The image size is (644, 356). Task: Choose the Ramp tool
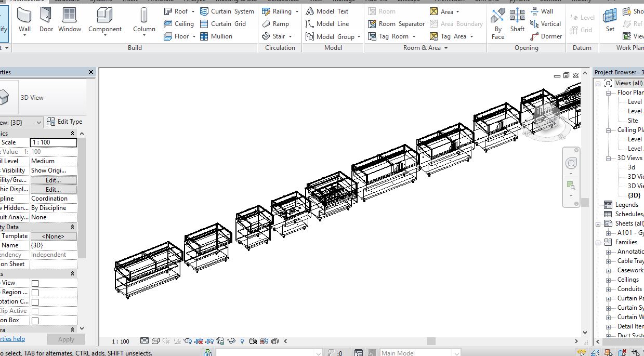click(x=275, y=24)
